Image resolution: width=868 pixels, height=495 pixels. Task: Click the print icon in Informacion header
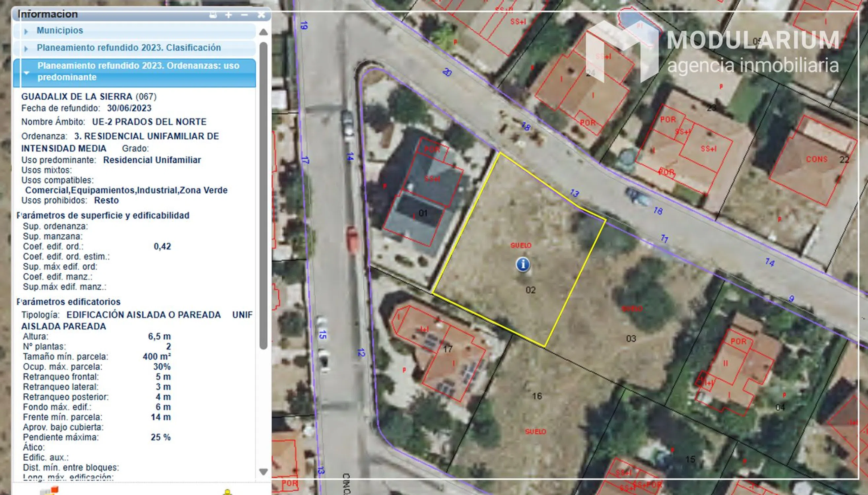click(213, 15)
